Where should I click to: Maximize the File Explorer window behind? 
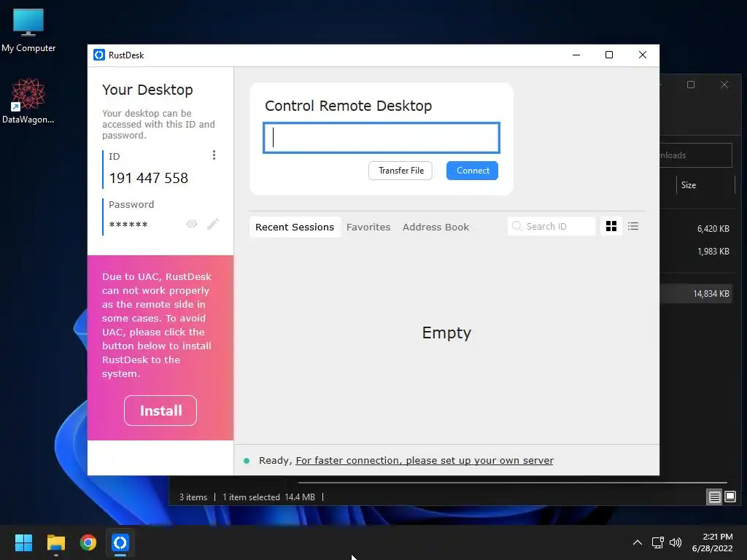691,85
